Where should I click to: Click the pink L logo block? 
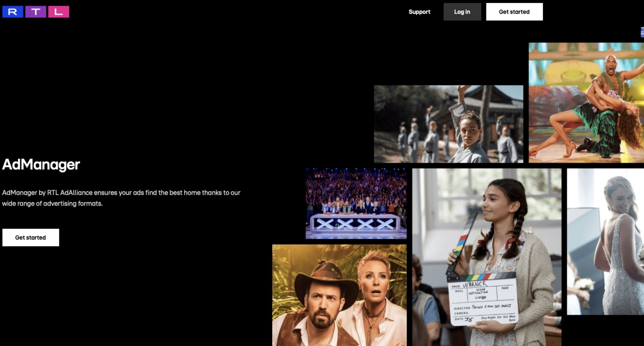(59, 12)
